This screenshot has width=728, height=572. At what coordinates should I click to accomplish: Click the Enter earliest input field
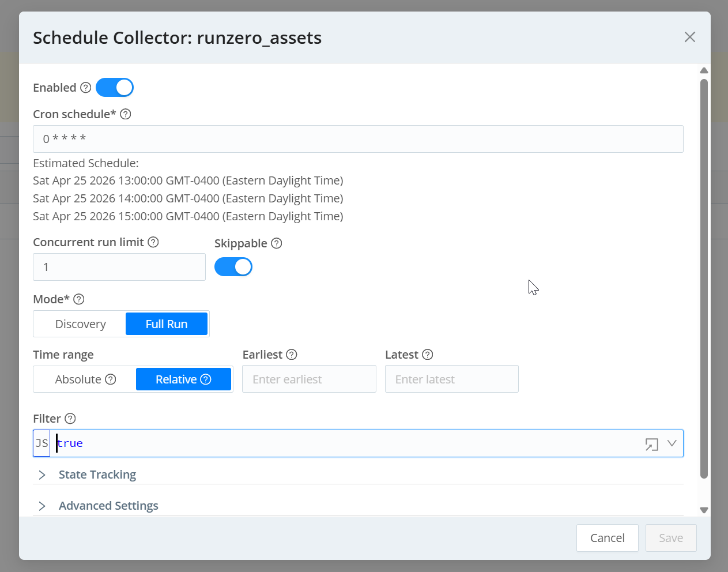coord(309,379)
